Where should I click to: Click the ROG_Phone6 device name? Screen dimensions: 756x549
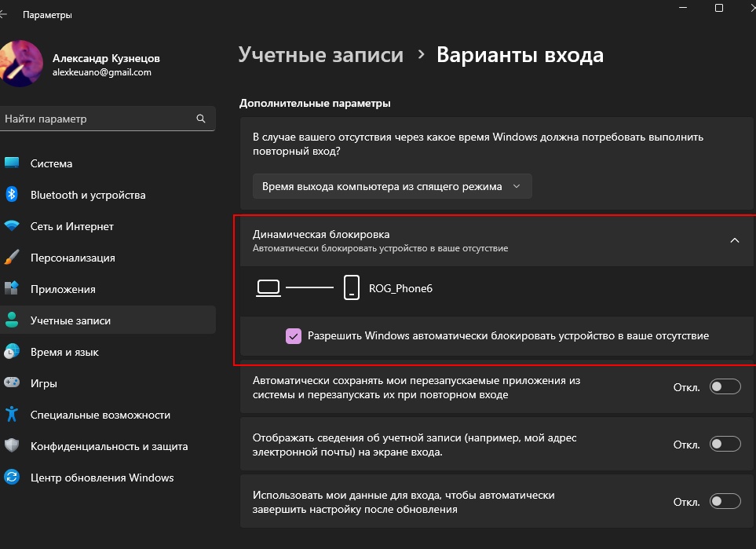coord(400,288)
